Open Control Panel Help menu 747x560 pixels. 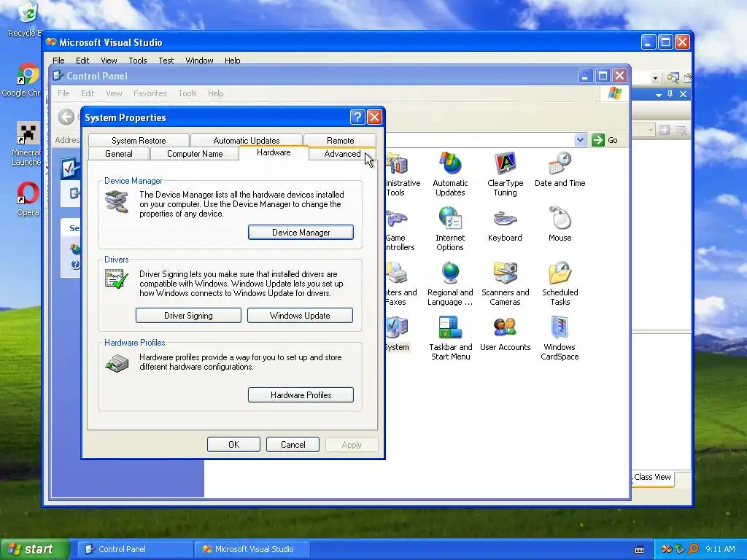point(215,93)
